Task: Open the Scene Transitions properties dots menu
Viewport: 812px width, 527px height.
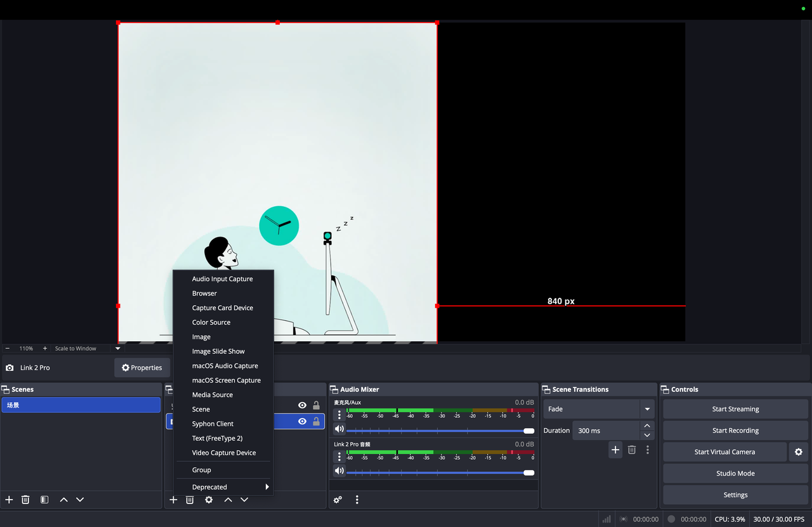Action: (648, 449)
